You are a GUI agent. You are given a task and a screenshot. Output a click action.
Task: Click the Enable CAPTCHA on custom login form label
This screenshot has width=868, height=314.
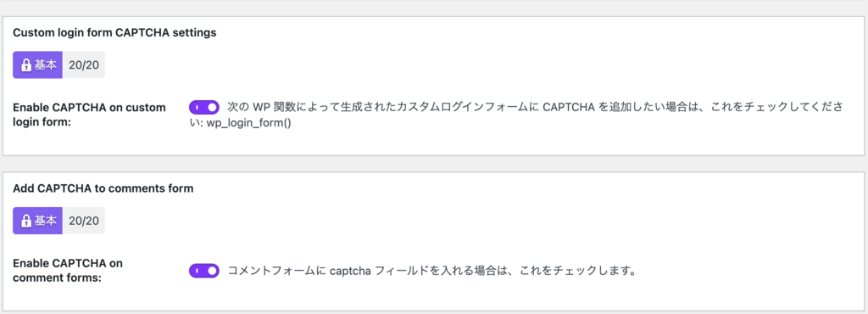click(x=89, y=115)
